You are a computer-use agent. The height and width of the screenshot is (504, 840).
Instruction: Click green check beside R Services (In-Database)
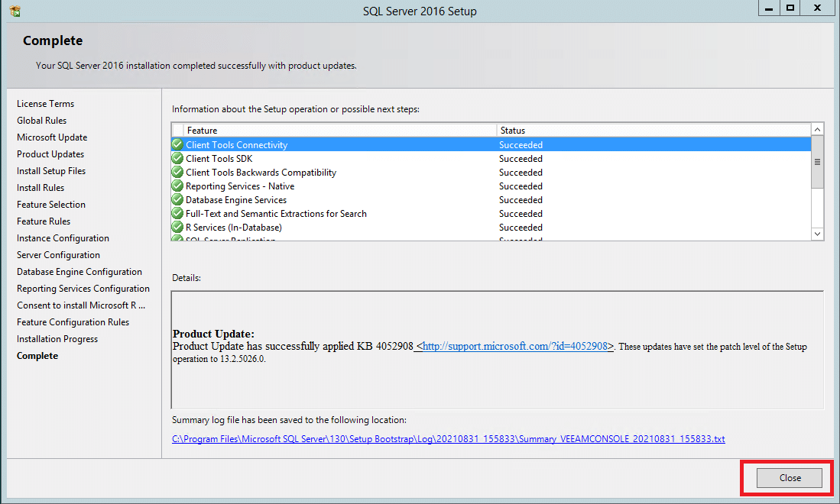[177, 227]
